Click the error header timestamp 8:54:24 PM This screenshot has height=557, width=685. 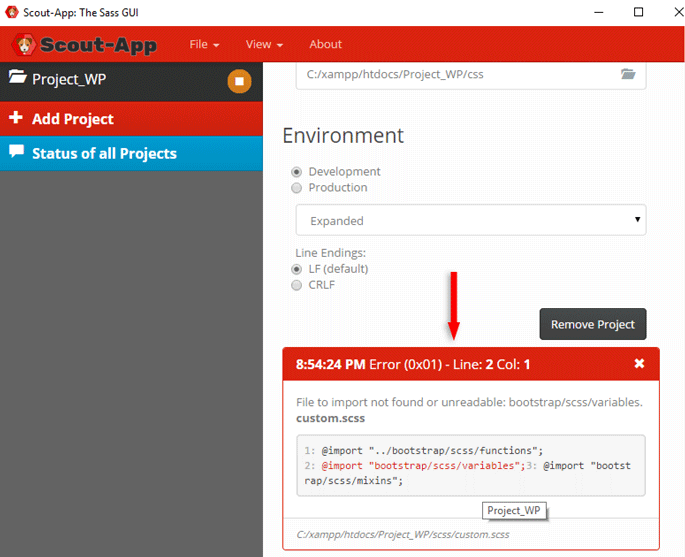click(x=330, y=364)
